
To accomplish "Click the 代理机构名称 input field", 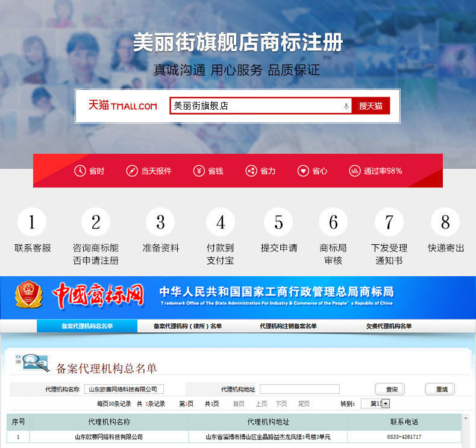I will point(124,389).
